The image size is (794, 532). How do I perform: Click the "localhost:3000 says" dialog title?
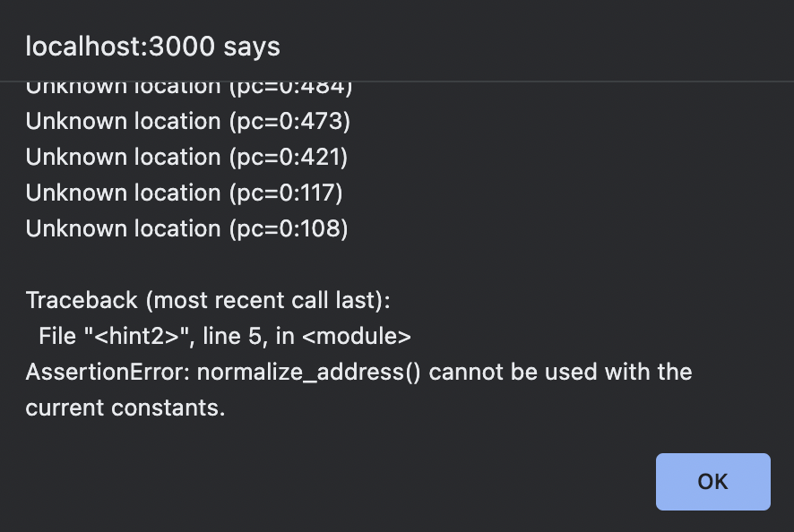click(x=152, y=46)
